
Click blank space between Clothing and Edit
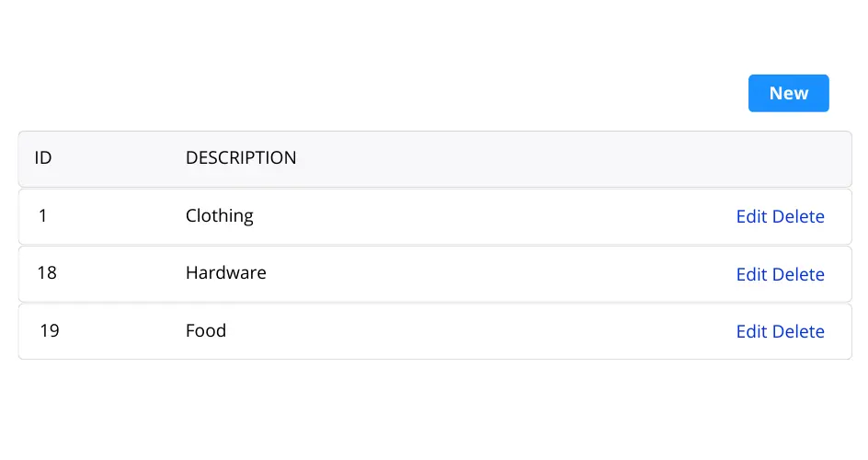click(x=493, y=216)
